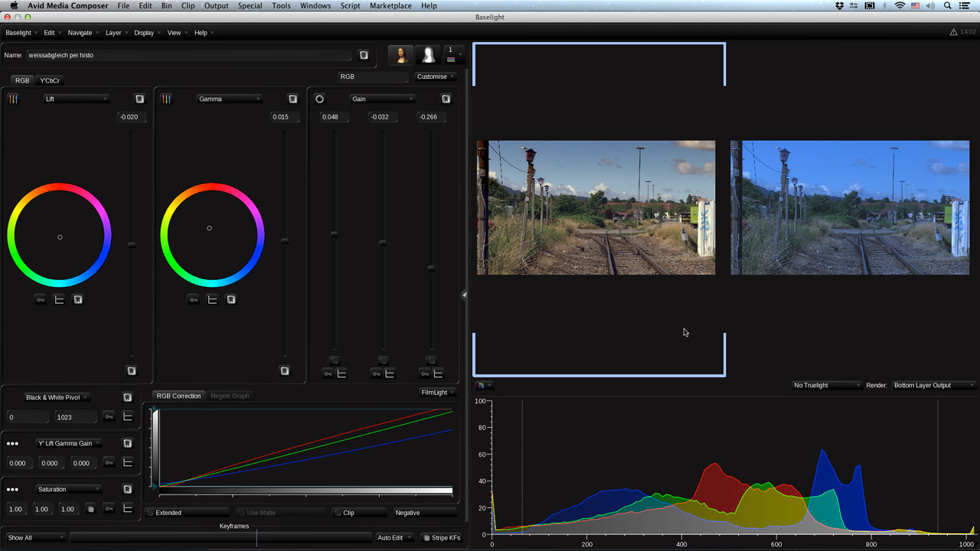Click the white silhouette matte view icon

click(427, 55)
